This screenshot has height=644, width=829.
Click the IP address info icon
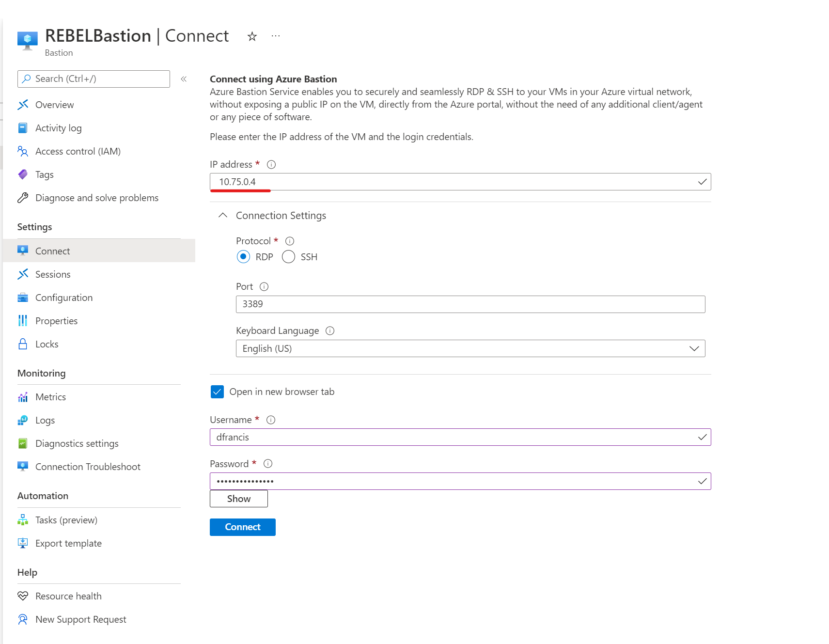coord(271,165)
